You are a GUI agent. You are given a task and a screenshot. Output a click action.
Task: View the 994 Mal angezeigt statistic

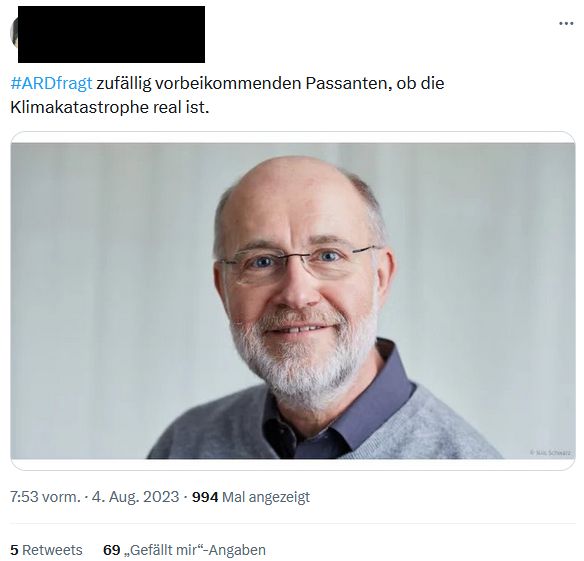pos(251,497)
